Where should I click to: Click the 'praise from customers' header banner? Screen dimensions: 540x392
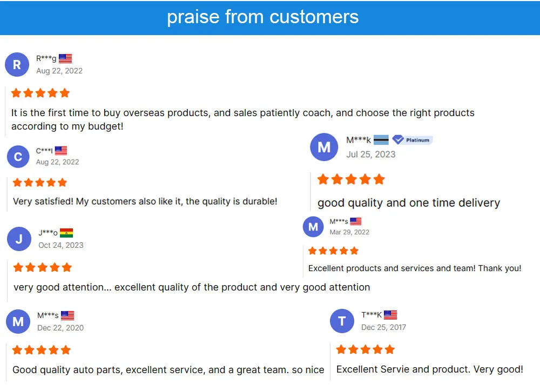263,17
